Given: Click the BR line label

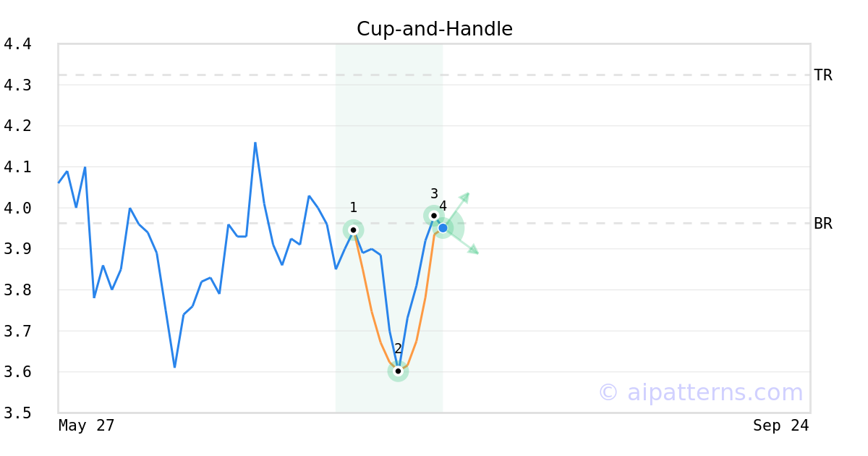Looking at the screenshot, I should tap(823, 224).
